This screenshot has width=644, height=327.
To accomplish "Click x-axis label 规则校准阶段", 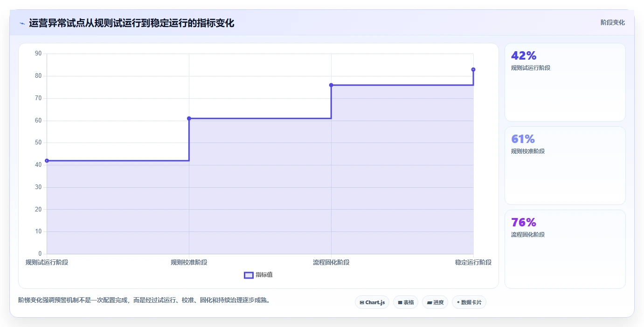I will (189, 262).
